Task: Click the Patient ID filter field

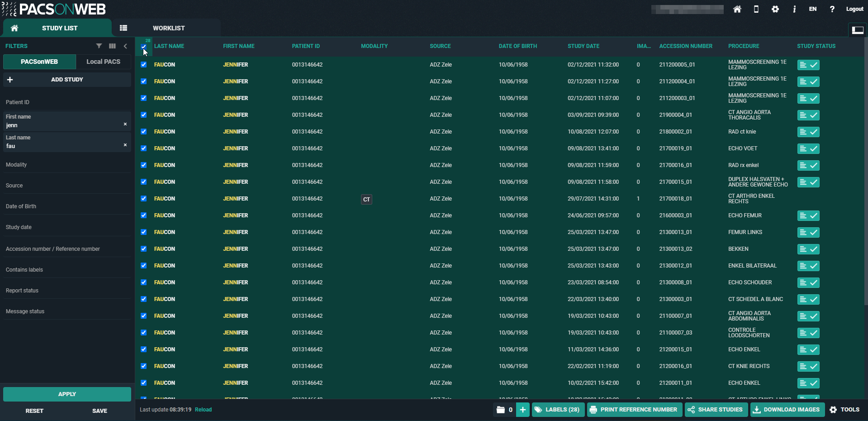Action: (x=67, y=102)
